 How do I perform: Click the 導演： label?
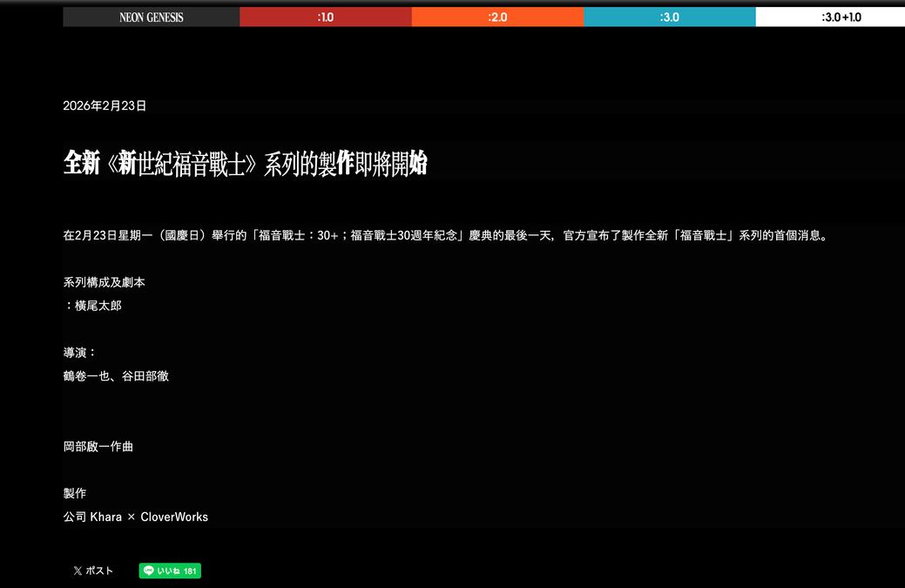(79, 353)
